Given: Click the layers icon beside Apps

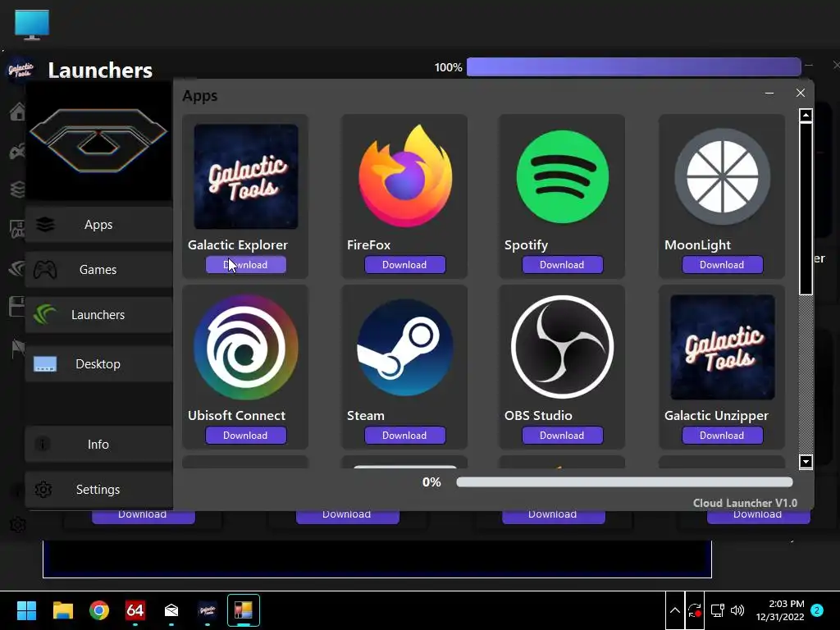Looking at the screenshot, I should click(46, 225).
